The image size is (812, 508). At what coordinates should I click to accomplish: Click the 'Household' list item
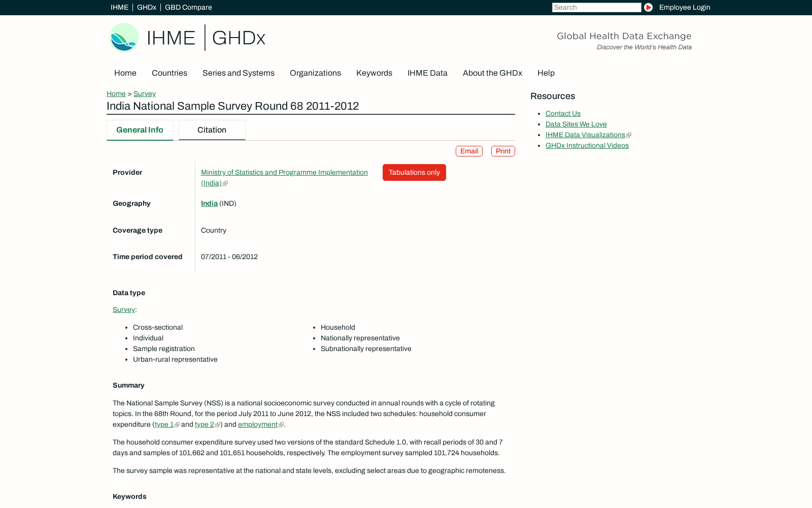pyautogui.click(x=338, y=327)
